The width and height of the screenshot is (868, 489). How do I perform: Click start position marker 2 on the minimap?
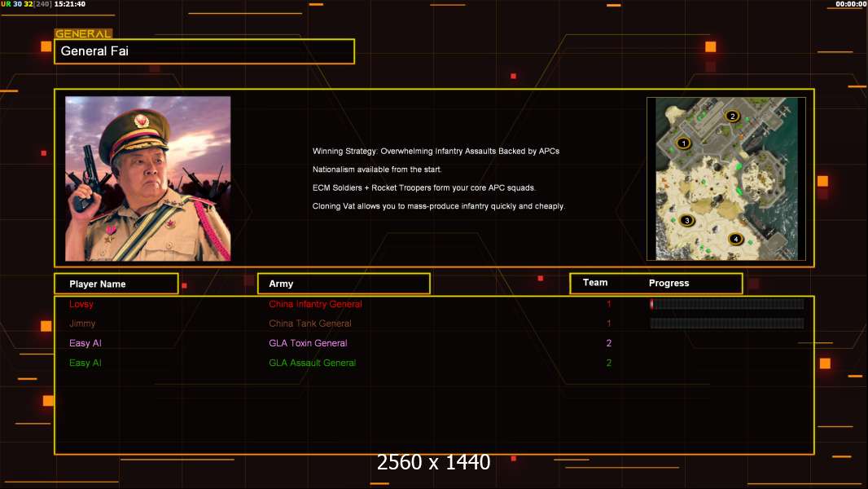pos(732,117)
